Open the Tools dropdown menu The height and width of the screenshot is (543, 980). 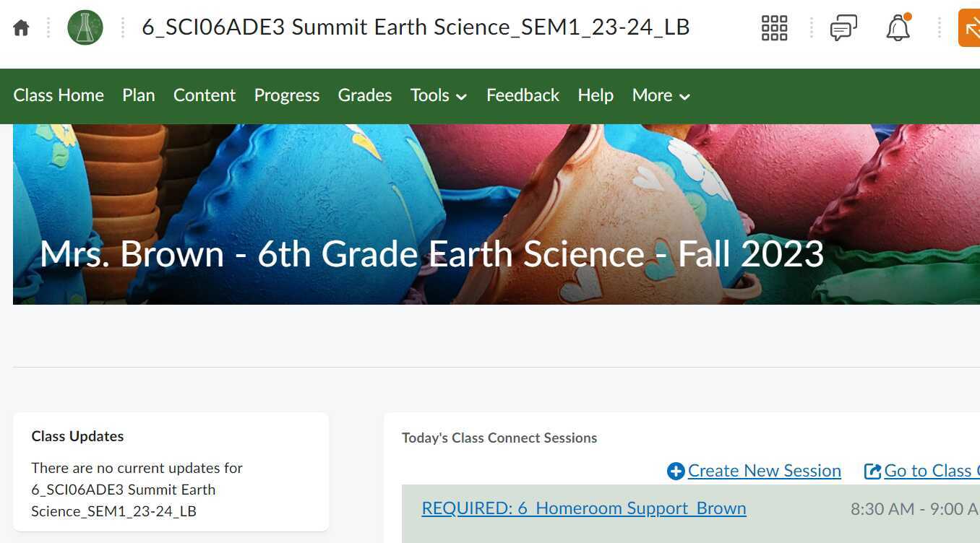click(438, 95)
